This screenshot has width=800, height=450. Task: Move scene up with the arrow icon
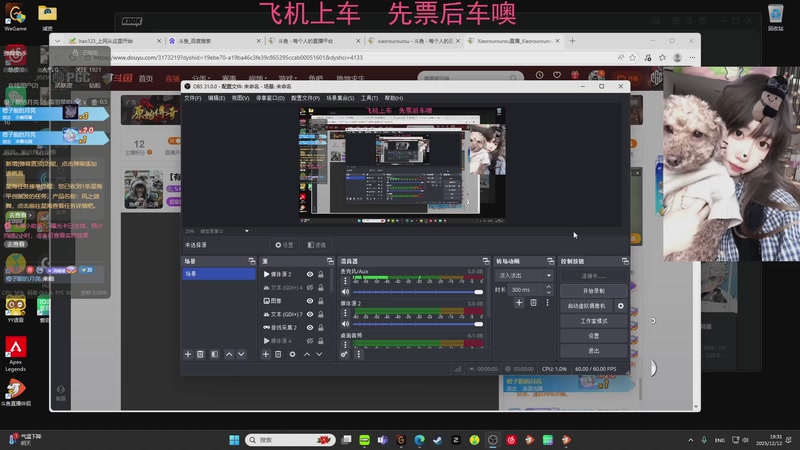pos(229,354)
